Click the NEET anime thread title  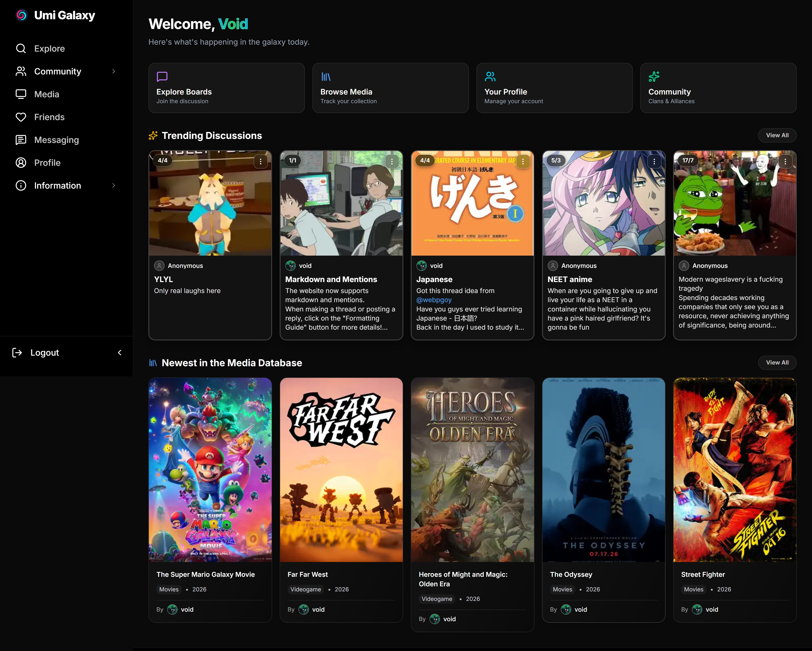pos(570,280)
